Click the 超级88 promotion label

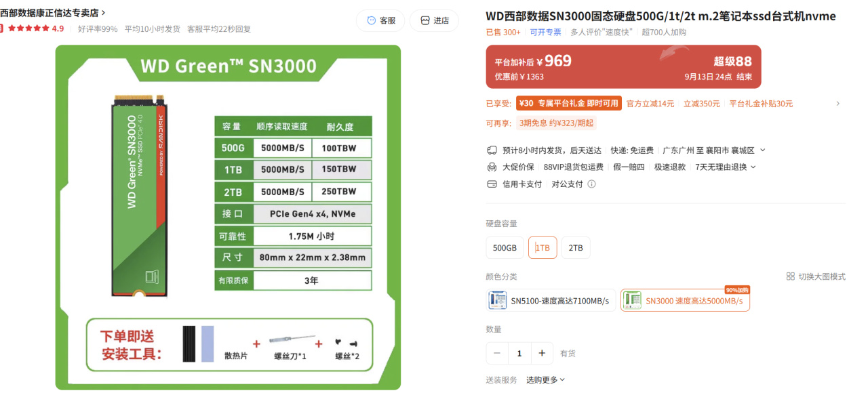click(733, 61)
